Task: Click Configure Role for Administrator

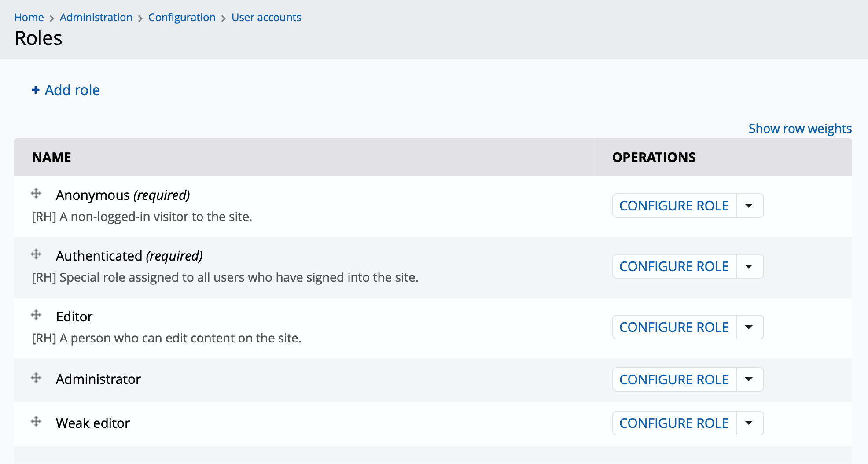Action: 674,379
